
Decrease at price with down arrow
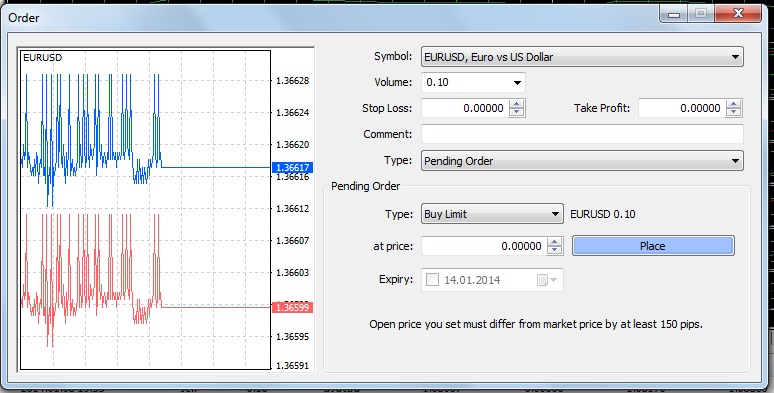pyautogui.click(x=555, y=250)
